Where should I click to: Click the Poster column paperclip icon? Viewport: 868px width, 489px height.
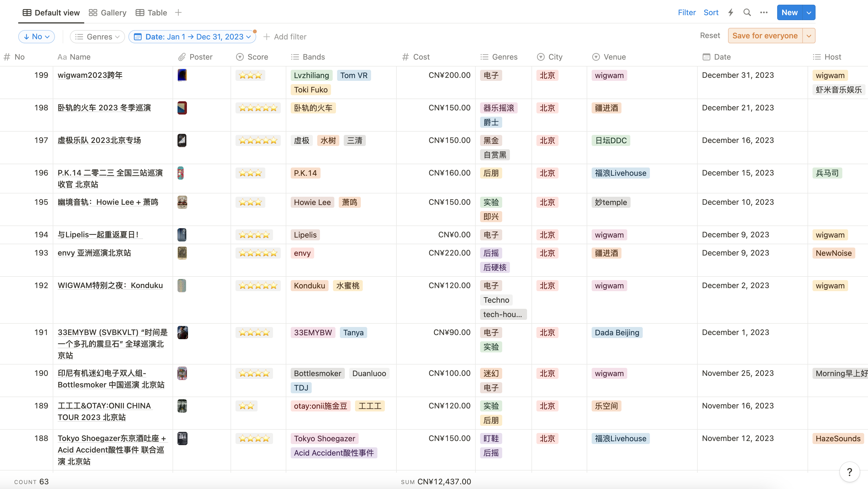[182, 57]
